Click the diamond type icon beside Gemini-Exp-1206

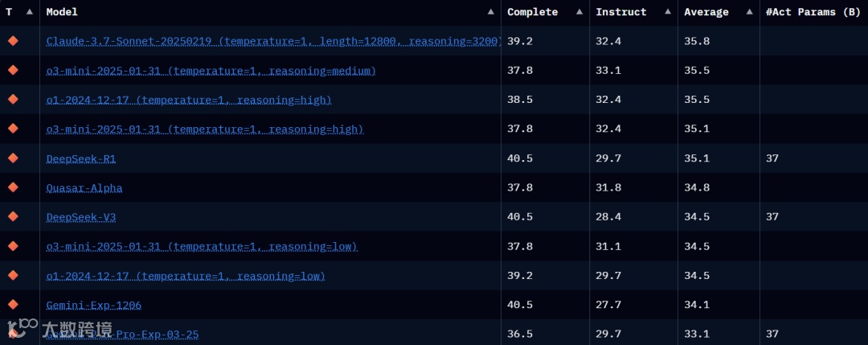14,305
